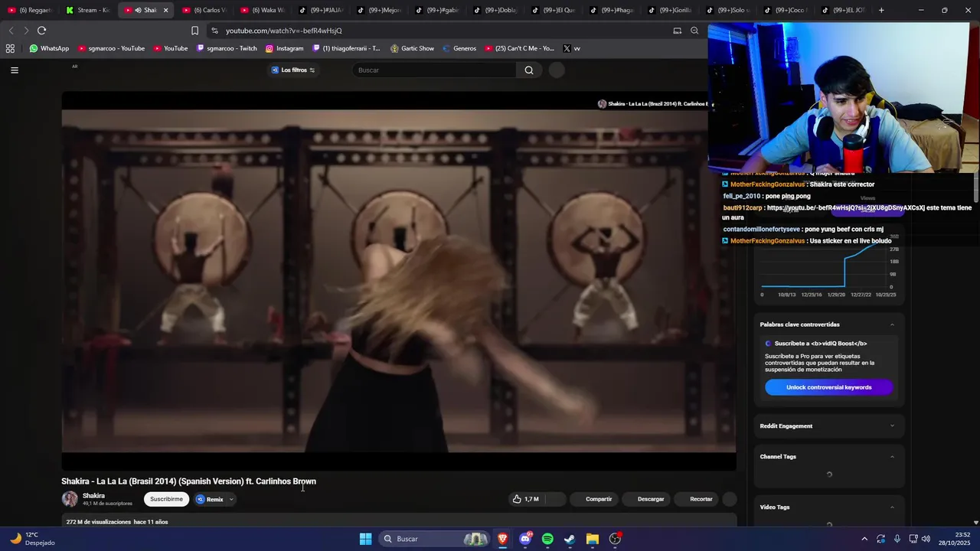Screen dimensions: 980x551
Task: Open the Instagram bookmark
Action: point(284,48)
